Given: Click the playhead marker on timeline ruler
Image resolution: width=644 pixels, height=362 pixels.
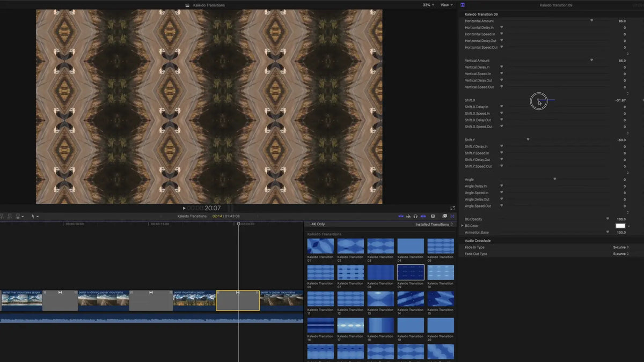Looking at the screenshot, I should pos(239,224).
